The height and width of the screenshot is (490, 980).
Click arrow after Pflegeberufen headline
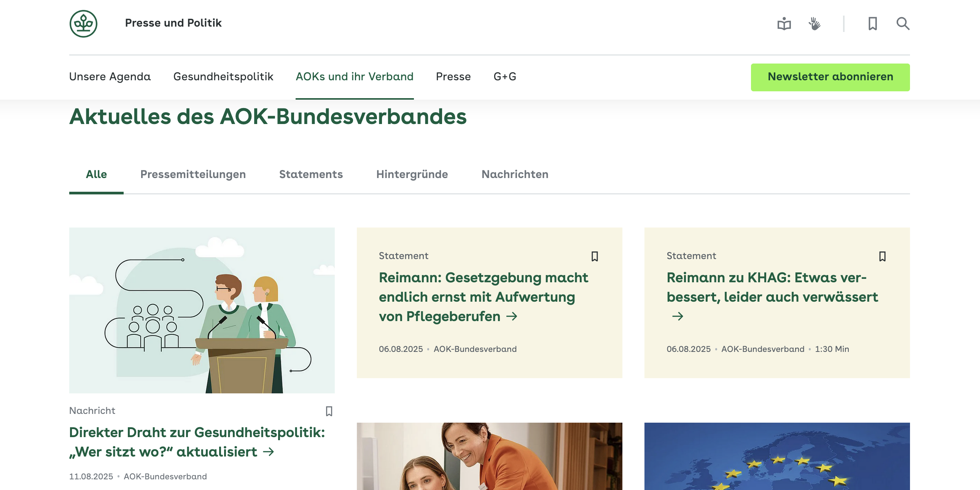(x=512, y=317)
